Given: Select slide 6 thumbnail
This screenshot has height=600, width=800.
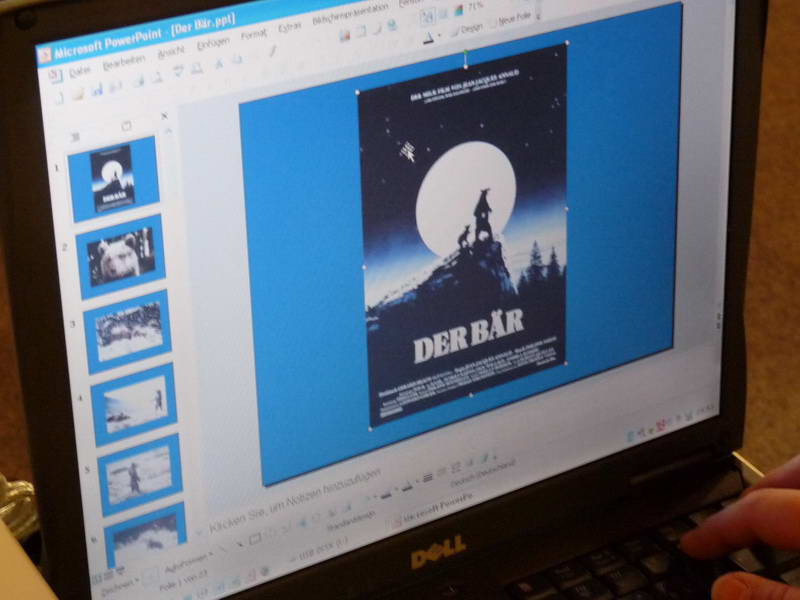Looking at the screenshot, I should pos(146,535).
